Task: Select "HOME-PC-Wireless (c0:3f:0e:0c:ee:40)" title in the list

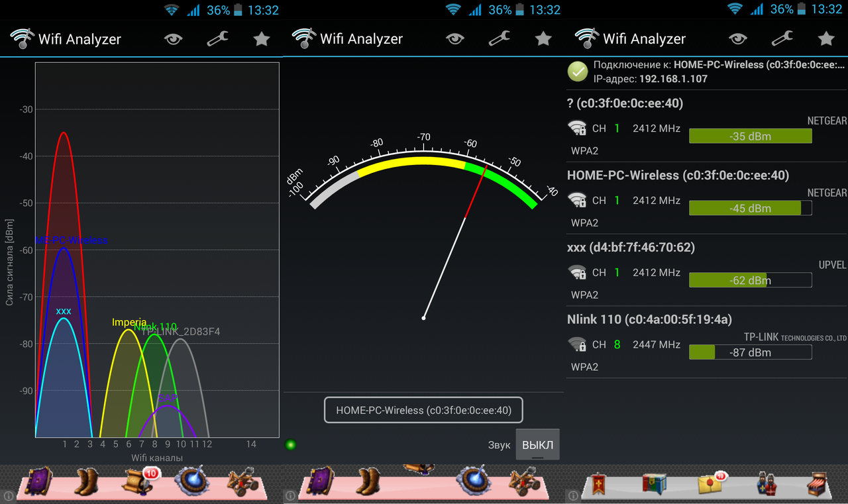Action: point(678,176)
